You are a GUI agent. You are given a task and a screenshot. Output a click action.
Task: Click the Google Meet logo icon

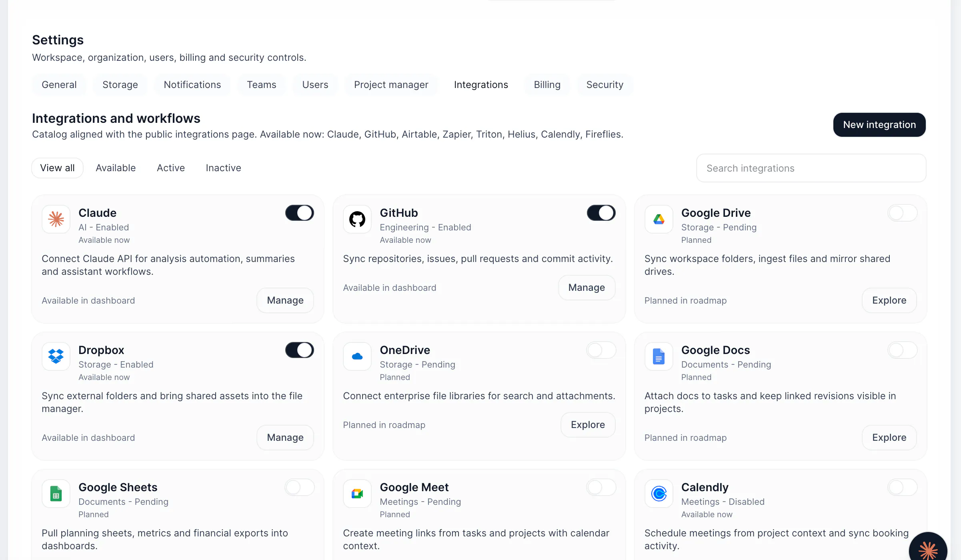point(357,494)
